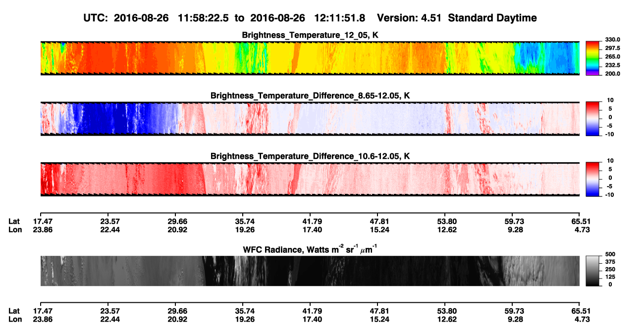Click the 'Lat' label on the upper axis
644x330 pixels.
click(14, 222)
